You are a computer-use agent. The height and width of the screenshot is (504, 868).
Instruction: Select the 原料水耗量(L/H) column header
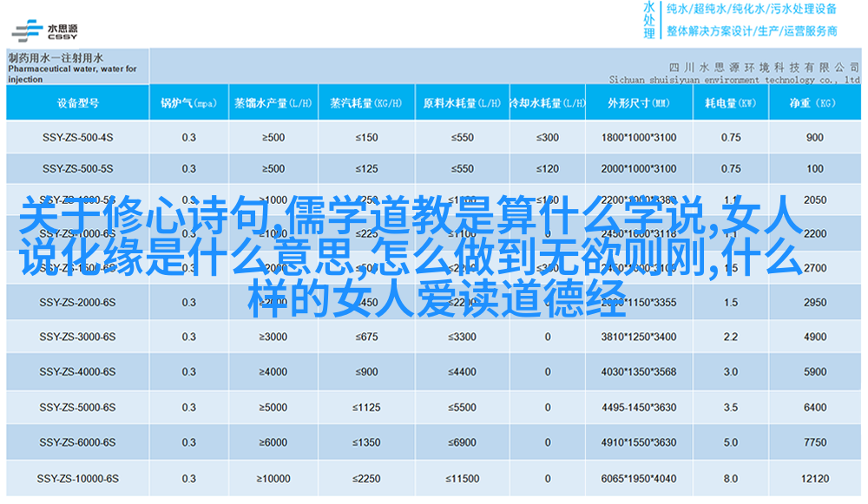point(461,103)
